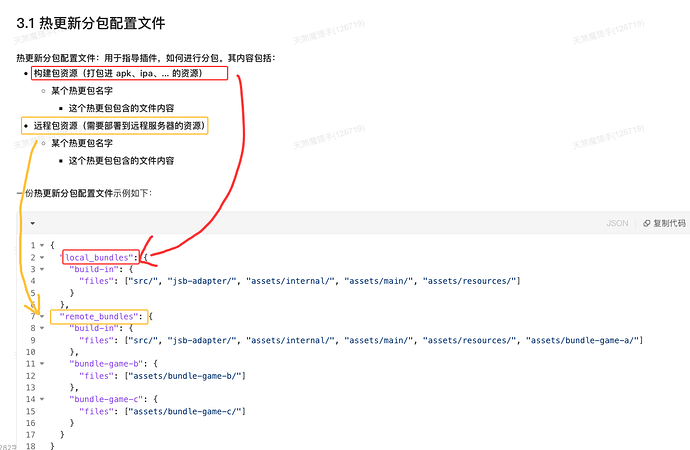Click 某个热更包名字 under 远程包资源
Image resolution: width=690 pixels, height=450 pixels.
[x=82, y=143]
